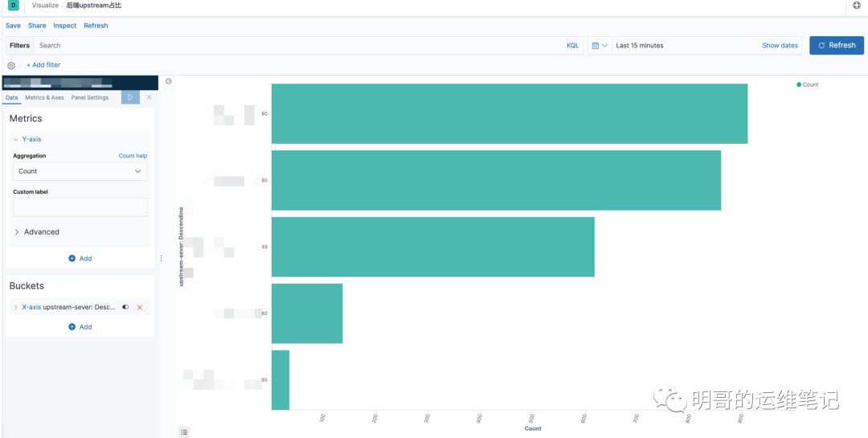Open the filter options gear icon
This screenshot has width=868, height=438.
tap(11, 65)
